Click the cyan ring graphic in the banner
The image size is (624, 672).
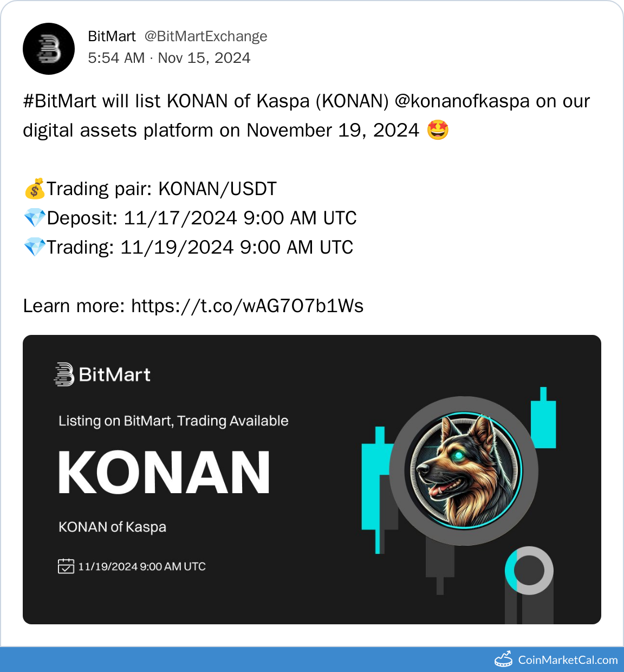(x=529, y=570)
